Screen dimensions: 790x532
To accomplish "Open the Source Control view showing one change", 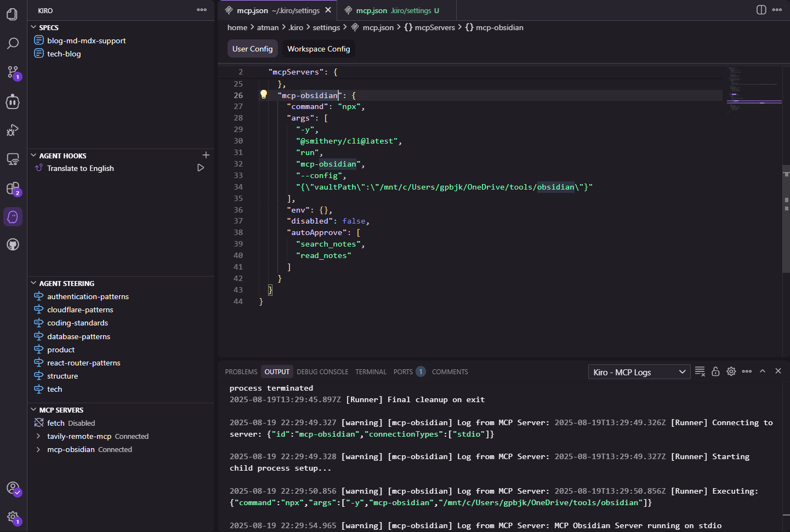I will (x=12, y=71).
